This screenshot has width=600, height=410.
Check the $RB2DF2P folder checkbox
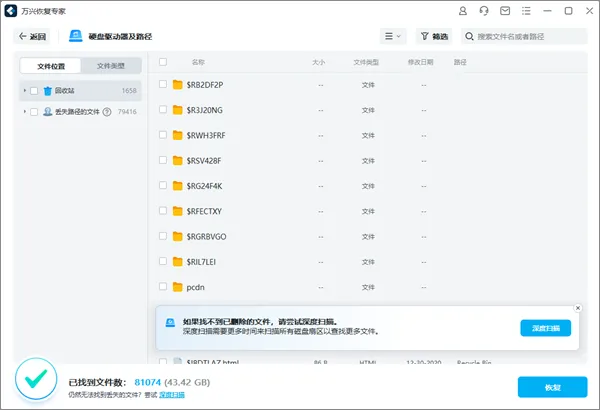(163, 84)
